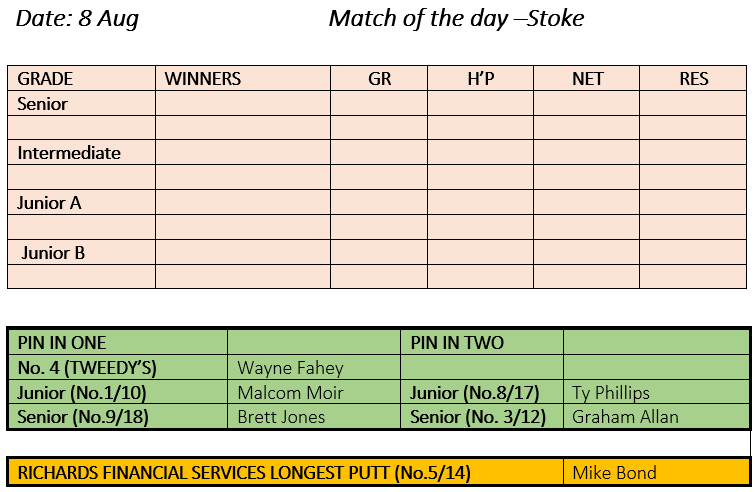The image size is (755, 492).
Task: Click the Senior grade row label
Action: coord(81,104)
